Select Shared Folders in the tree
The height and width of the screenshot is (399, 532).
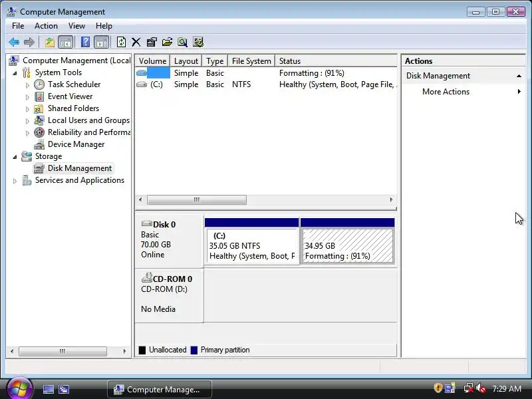[73, 108]
